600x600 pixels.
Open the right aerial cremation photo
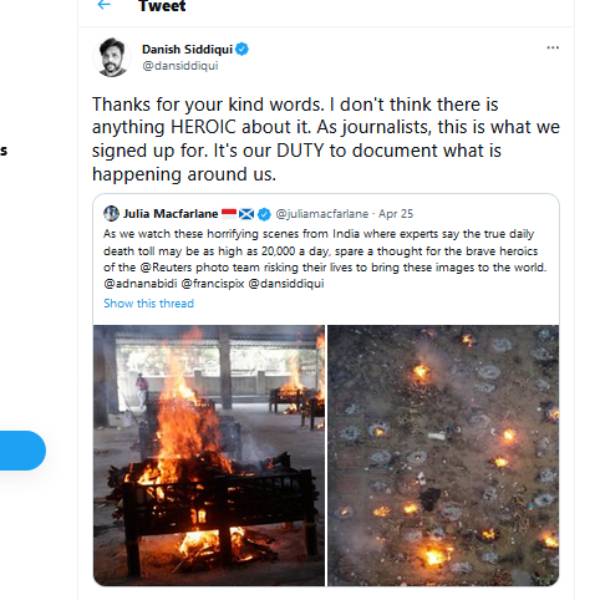[443, 455]
